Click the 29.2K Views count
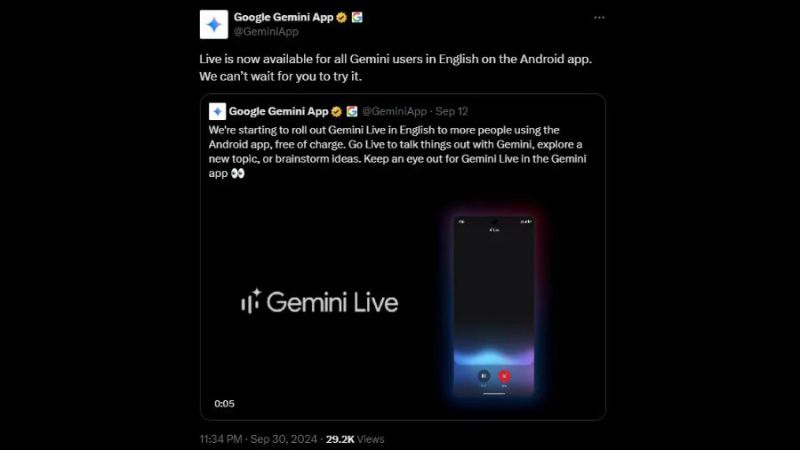The image size is (800, 450). 355,439
